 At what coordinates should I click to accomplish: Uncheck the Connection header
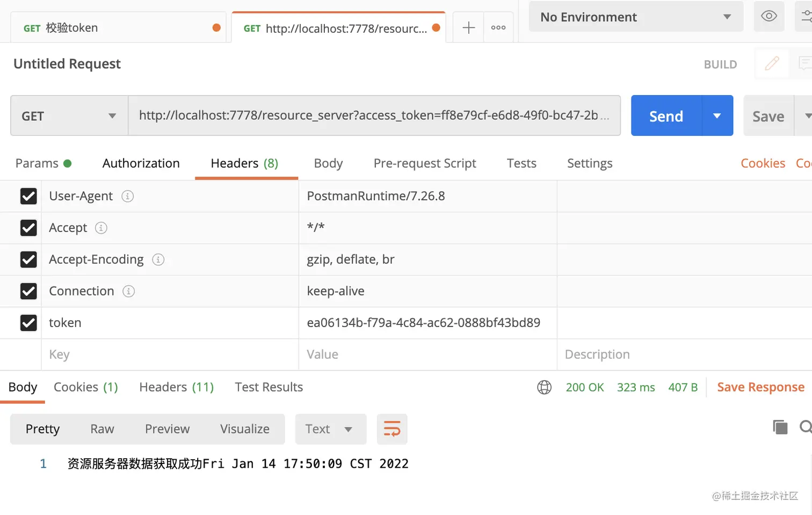tap(28, 291)
